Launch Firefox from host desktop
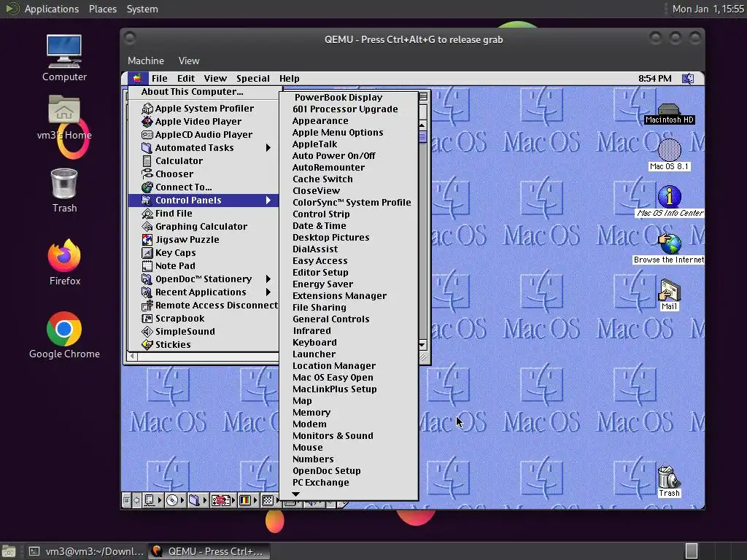Viewport: 747px width, 560px height. (x=64, y=262)
